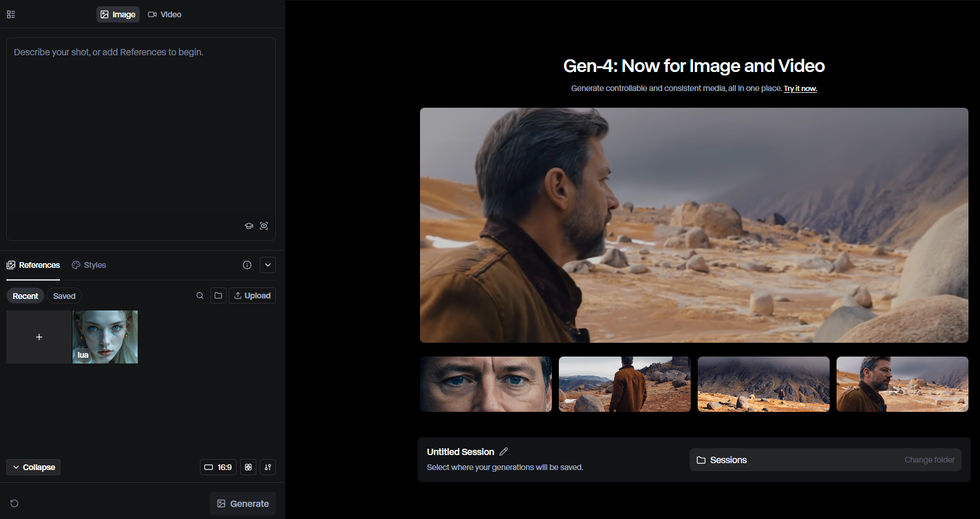This screenshot has height=519, width=980.
Task: Open the 16:9 aspect ratio selector
Action: tap(218, 467)
